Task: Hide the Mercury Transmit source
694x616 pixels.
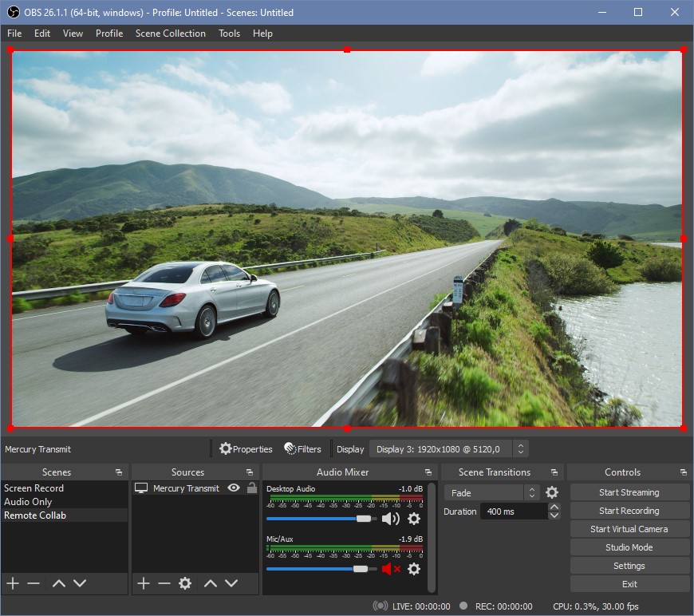Action: pyautogui.click(x=234, y=488)
